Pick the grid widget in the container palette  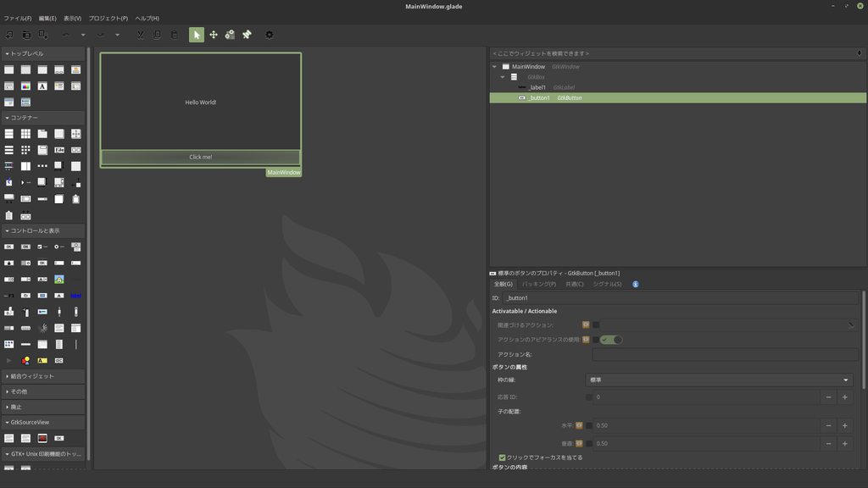25,134
